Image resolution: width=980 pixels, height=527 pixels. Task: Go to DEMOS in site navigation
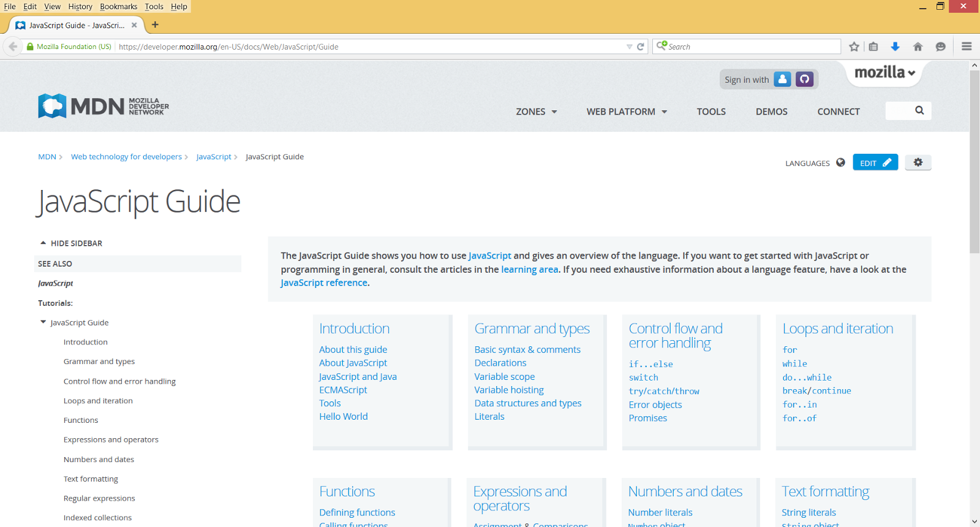771,112
